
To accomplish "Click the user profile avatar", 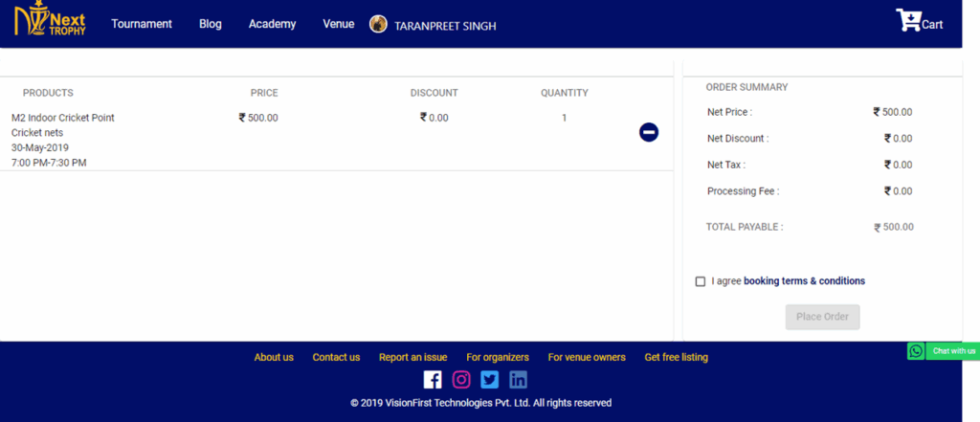I will (378, 25).
